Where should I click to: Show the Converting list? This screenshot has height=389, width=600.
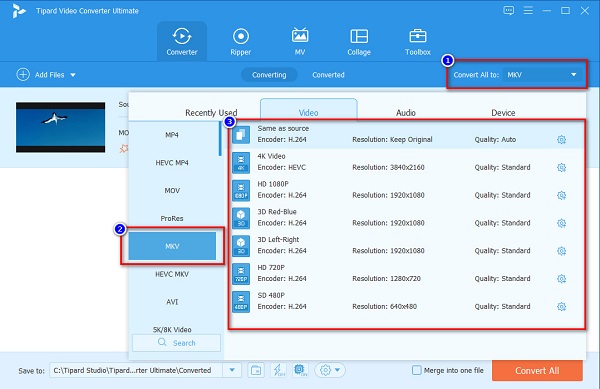click(x=269, y=75)
